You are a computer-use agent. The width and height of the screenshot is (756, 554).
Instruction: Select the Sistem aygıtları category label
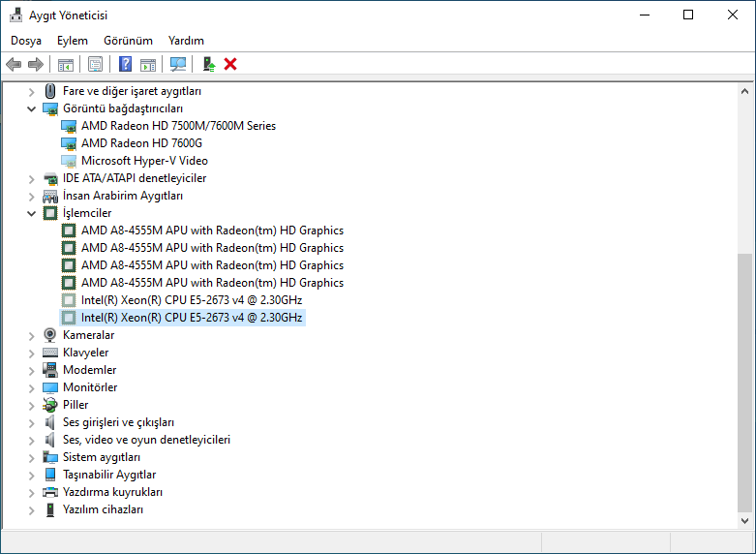102,457
